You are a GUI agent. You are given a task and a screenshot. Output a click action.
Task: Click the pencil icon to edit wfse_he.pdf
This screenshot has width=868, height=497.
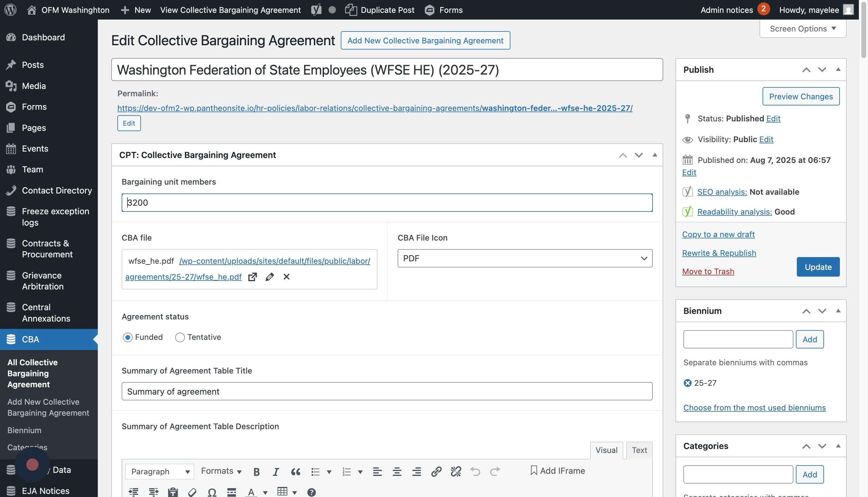269,277
